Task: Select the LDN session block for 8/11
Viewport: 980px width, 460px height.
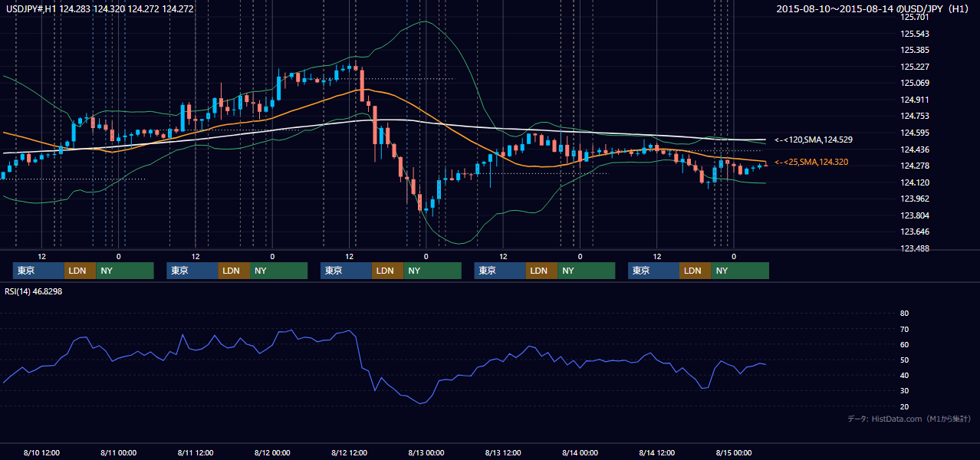Action: click(x=233, y=271)
